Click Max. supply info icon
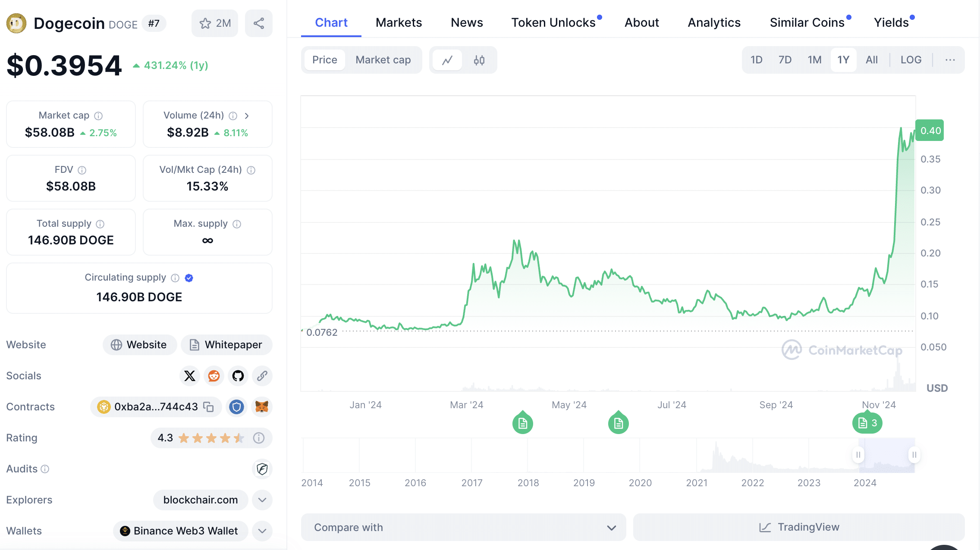The width and height of the screenshot is (980, 550). 237,224
